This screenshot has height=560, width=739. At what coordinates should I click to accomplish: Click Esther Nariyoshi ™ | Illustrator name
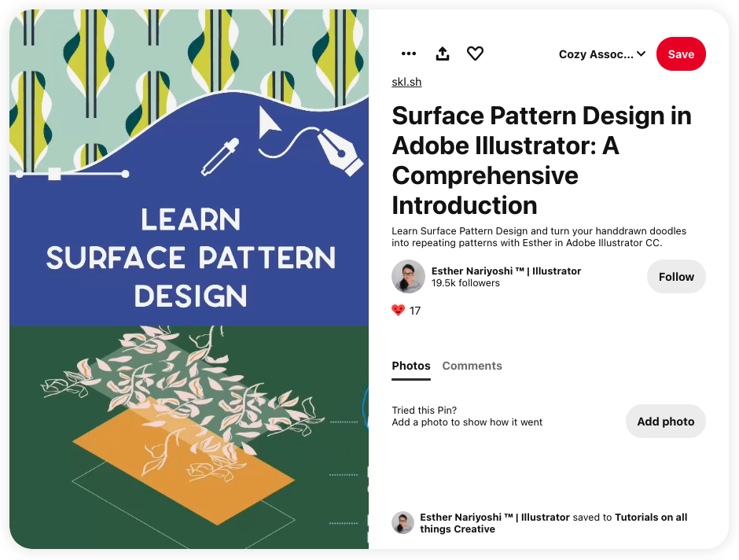coord(506,271)
